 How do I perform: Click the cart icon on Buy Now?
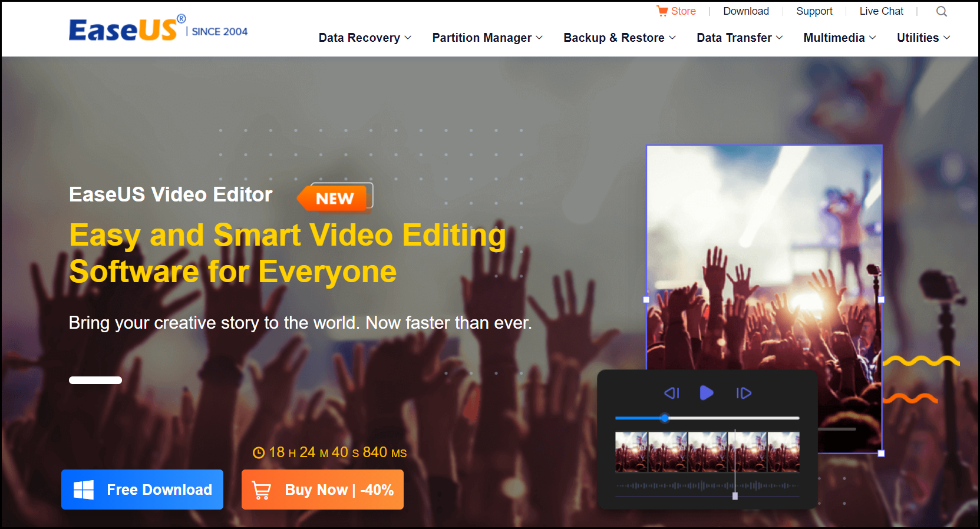(261, 490)
